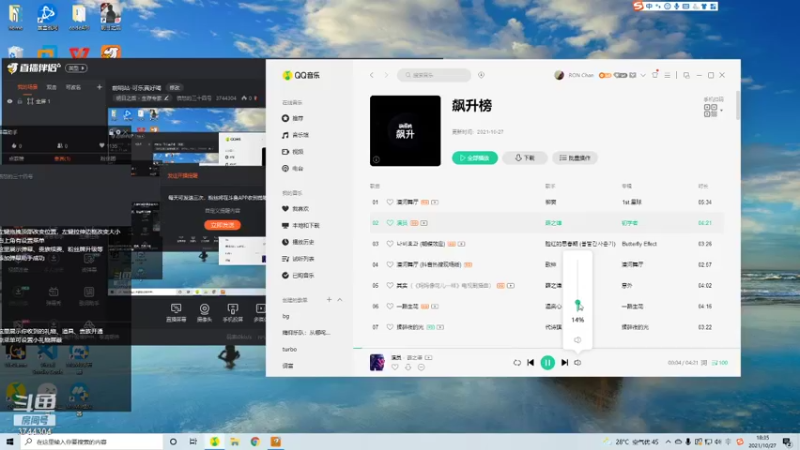
Task: Toggle eye visibility for 全屏 1 source
Action: (9, 101)
